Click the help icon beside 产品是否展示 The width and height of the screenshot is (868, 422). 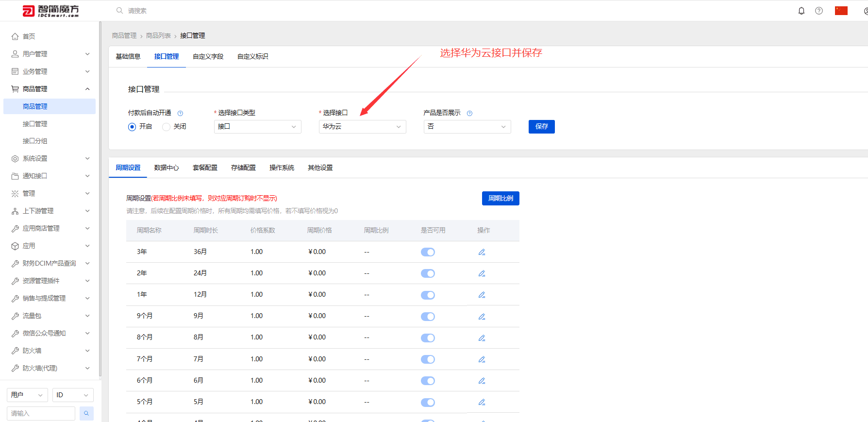pos(469,113)
